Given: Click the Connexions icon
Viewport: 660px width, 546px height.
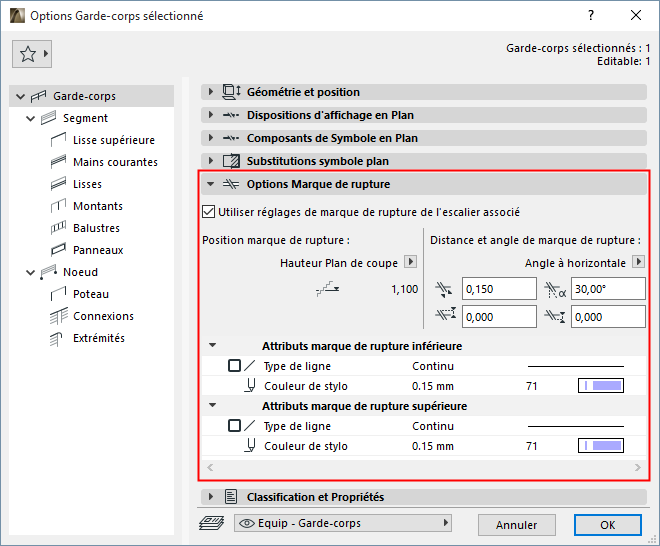Looking at the screenshot, I should 59,316.
